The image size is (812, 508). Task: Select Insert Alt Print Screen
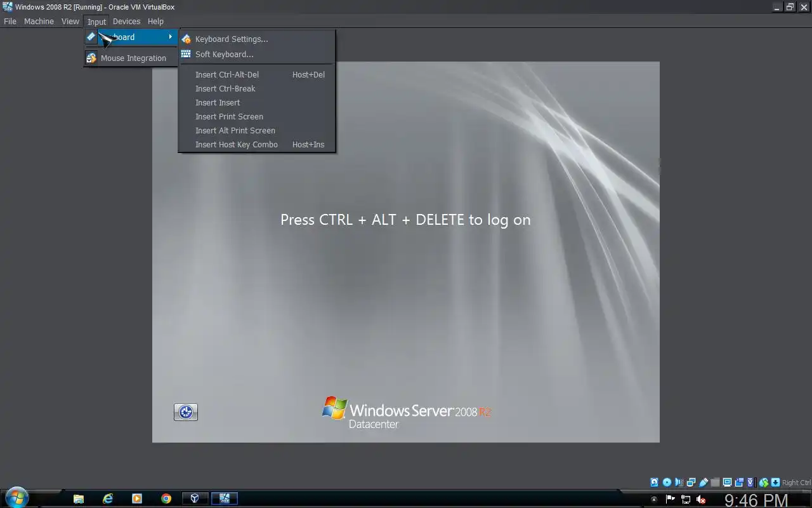pyautogui.click(x=257, y=130)
